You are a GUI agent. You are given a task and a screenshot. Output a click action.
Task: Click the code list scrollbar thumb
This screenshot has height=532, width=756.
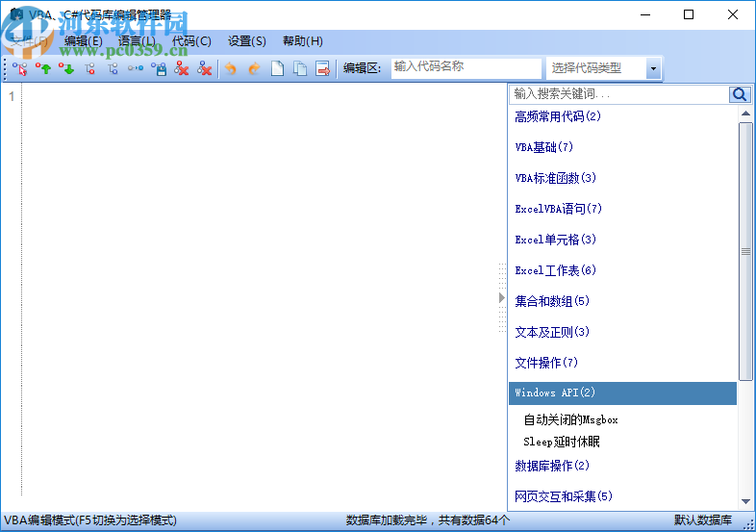(x=745, y=251)
